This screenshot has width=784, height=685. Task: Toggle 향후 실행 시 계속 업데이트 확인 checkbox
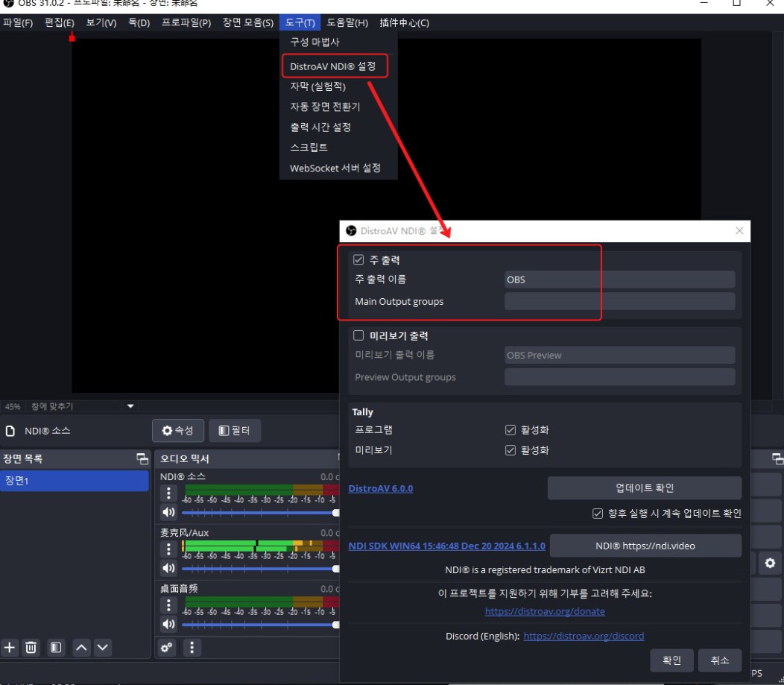(598, 514)
